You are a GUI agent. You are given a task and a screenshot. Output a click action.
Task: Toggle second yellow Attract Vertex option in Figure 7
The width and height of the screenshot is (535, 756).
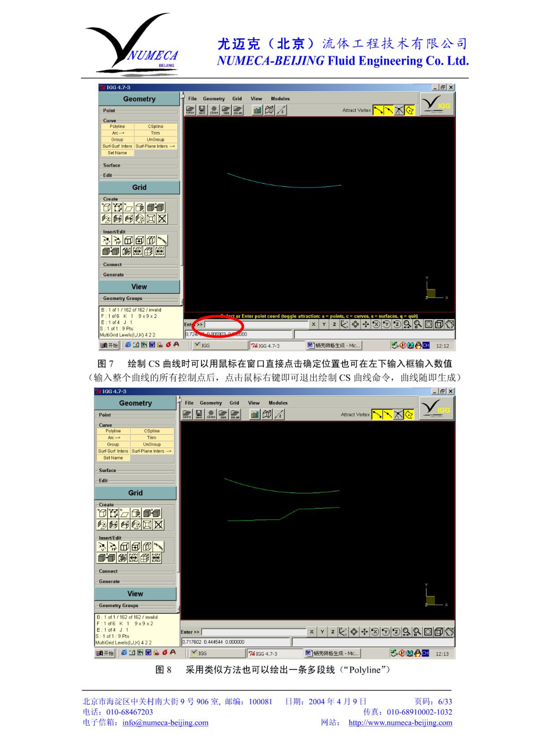pos(389,110)
